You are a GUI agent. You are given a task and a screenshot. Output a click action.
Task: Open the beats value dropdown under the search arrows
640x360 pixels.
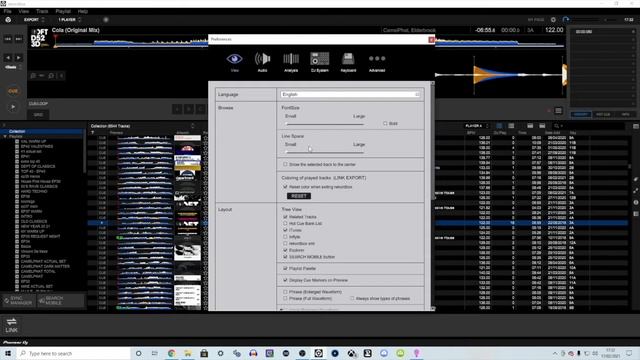[13, 67]
